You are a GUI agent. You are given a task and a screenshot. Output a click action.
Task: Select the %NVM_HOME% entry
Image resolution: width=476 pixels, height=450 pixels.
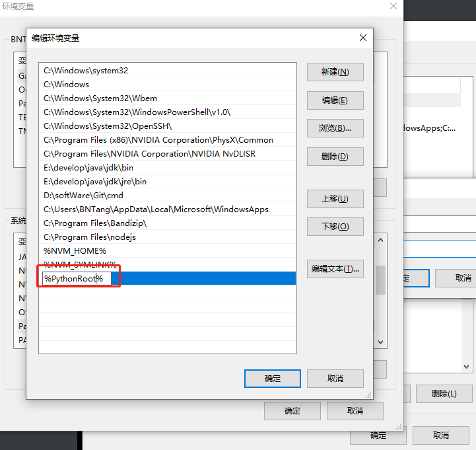(x=168, y=251)
